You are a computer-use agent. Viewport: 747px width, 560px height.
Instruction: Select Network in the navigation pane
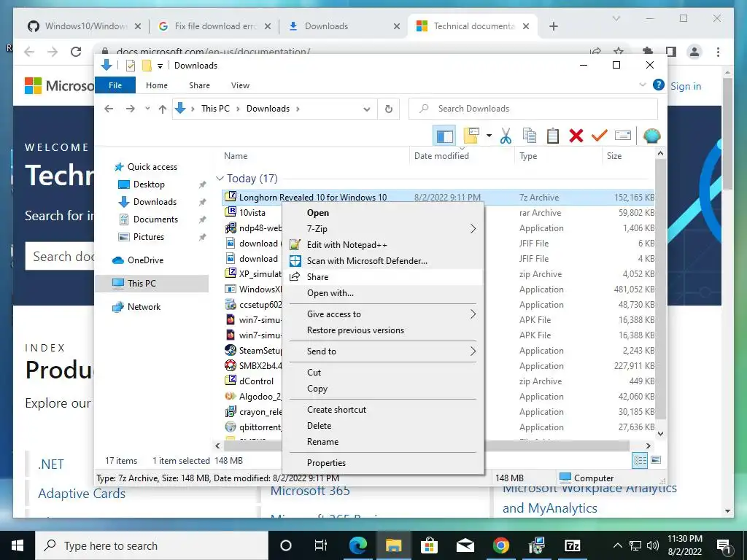144,307
